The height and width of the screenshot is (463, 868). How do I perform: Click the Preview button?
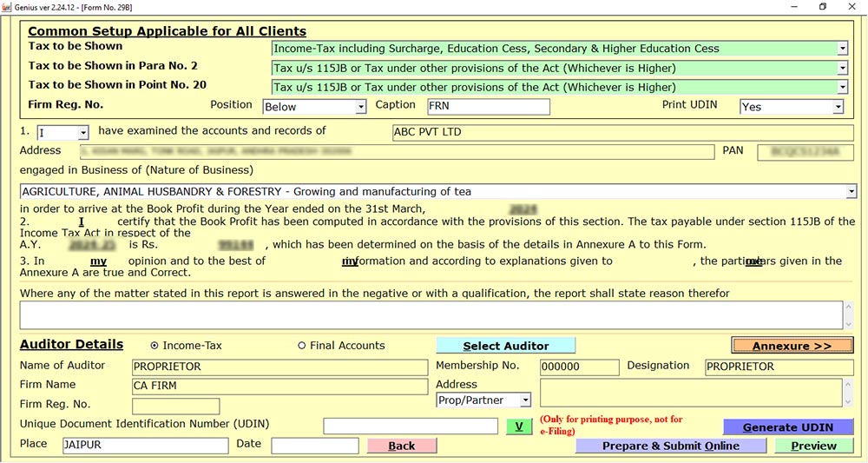813,446
